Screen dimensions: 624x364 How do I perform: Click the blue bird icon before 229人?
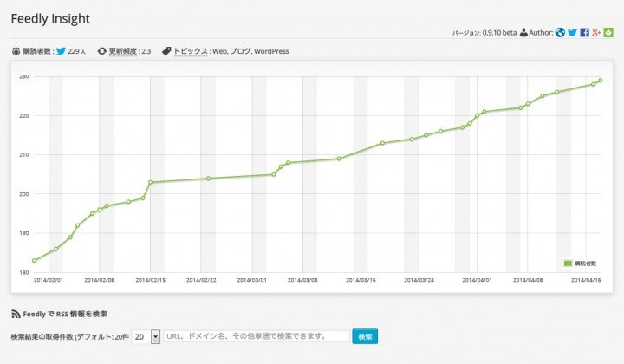(x=61, y=51)
